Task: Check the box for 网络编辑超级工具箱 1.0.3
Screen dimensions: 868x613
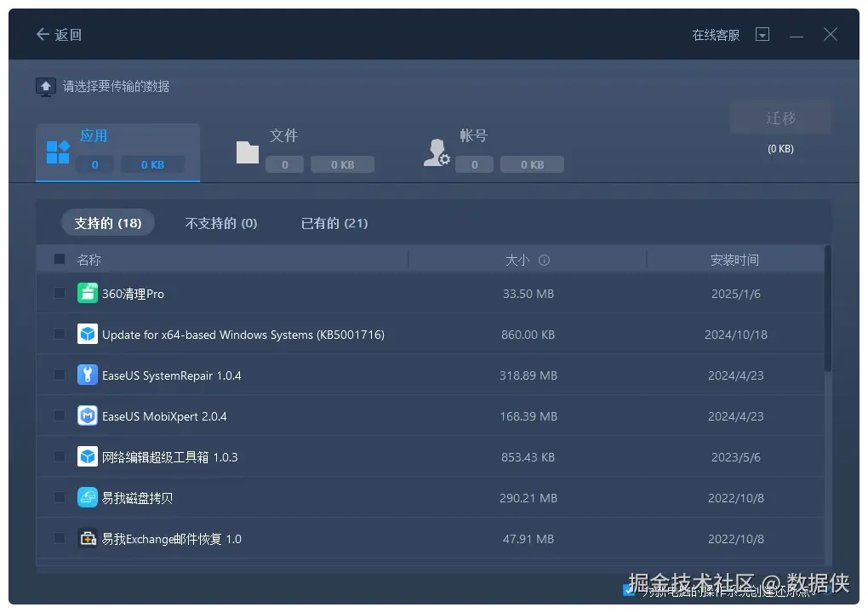Action: 60,456
